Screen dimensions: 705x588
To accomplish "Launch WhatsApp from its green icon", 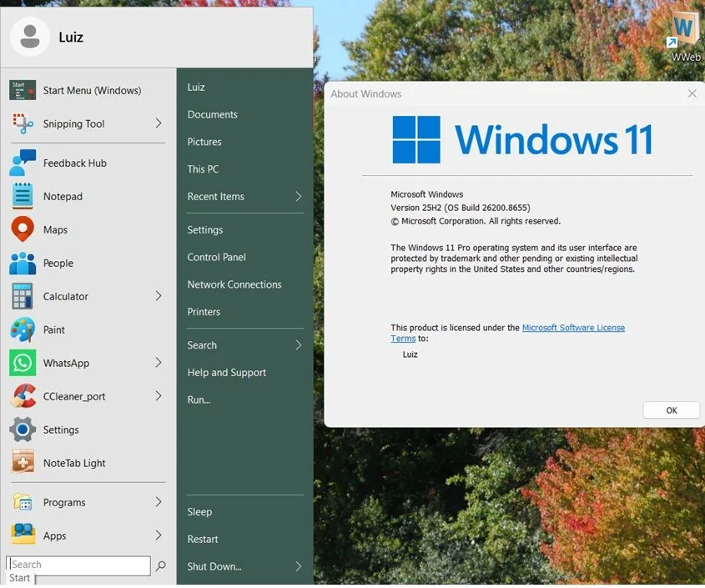I will coord(23,363).
